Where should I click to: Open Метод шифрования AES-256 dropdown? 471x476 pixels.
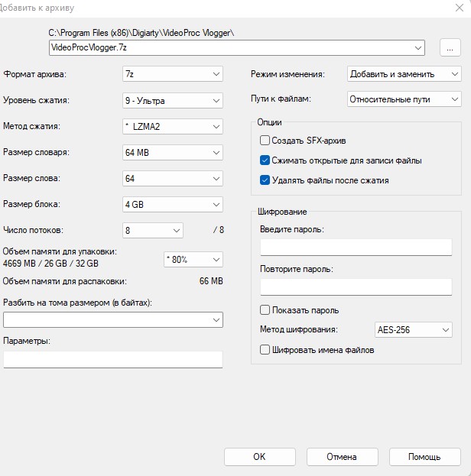[x=413, y=330]
